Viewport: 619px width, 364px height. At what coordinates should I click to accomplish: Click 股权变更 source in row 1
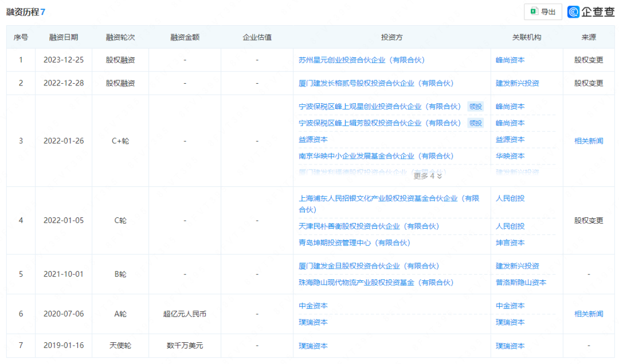[589, 60]
